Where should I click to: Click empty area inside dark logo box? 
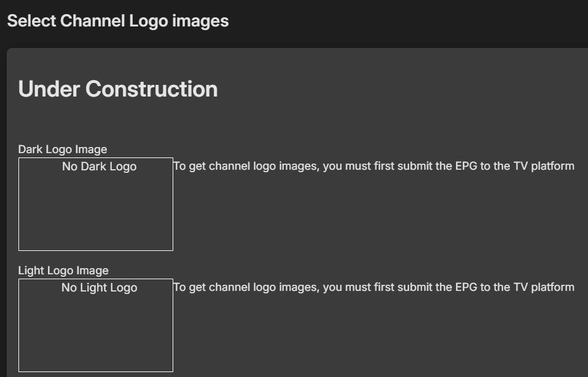[x=96, y=215]
